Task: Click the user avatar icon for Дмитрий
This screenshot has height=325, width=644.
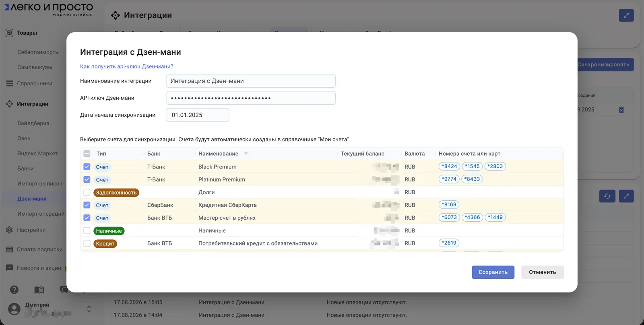Action: (x=14, y=309)
